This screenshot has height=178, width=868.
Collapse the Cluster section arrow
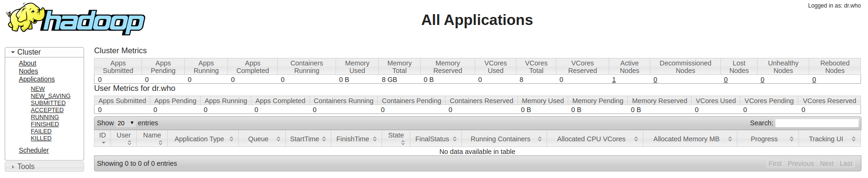point(13,52)
